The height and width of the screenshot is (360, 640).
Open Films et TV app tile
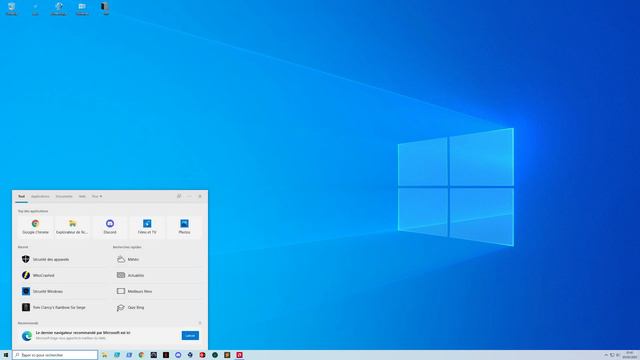147,227
